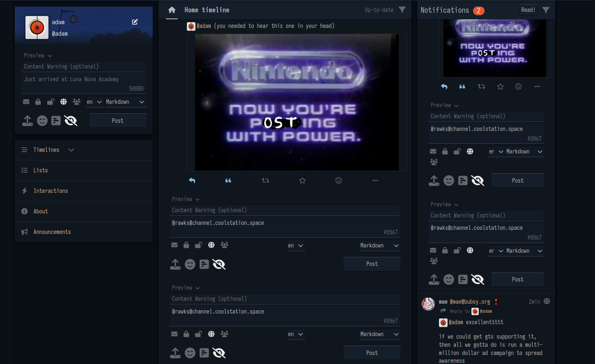Image resolution: width=595 pixels, height=364 pixels.
Task: Click the upload media icon in adam's compose box
Action: pos(28,121)
